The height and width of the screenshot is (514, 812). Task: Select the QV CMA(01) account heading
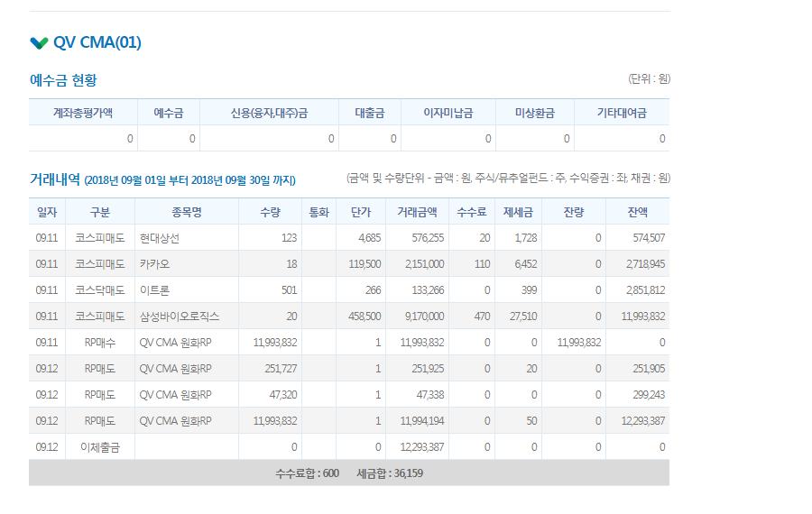pos(97,42)
